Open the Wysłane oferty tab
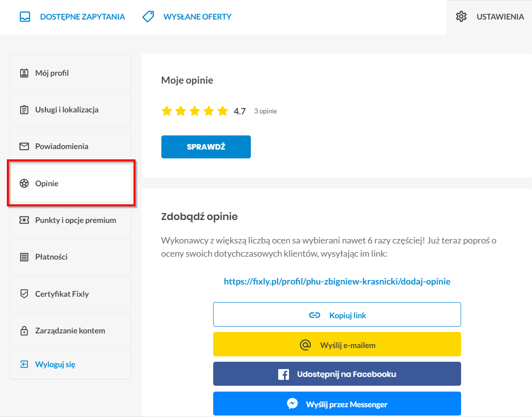Viewport: 532px width, 417px height. [187, 17]
